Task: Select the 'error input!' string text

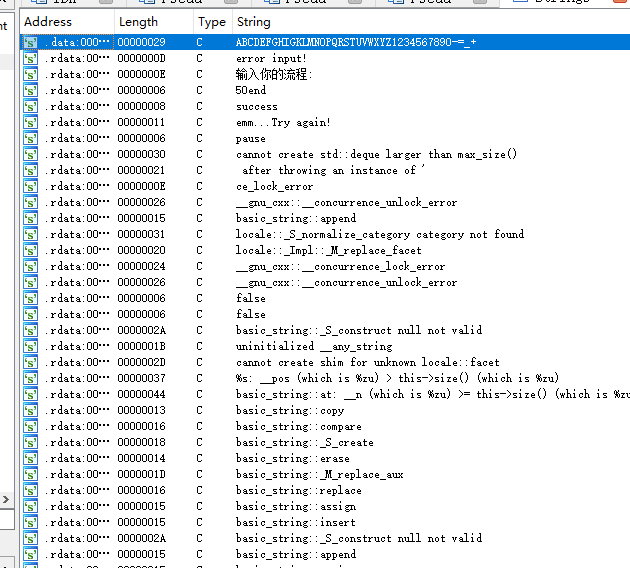Action: (271, 58)
